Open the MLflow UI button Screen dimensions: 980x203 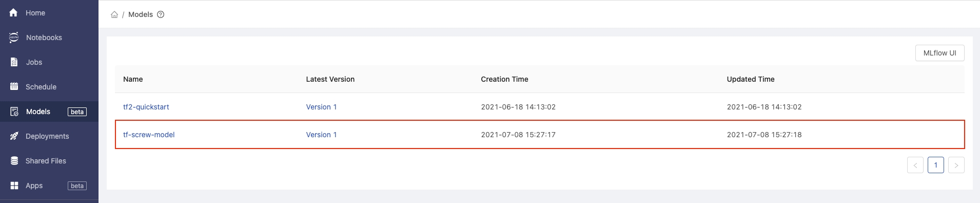point(939,53)
